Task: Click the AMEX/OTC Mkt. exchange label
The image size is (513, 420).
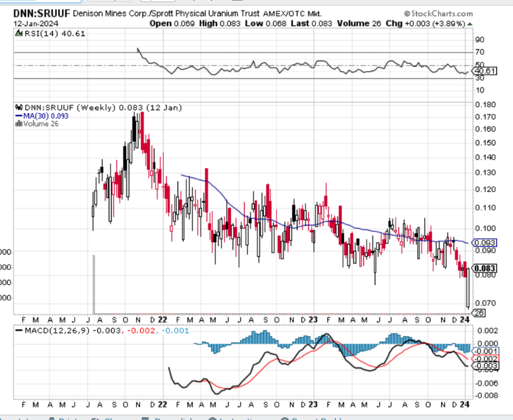Action: 292,14
